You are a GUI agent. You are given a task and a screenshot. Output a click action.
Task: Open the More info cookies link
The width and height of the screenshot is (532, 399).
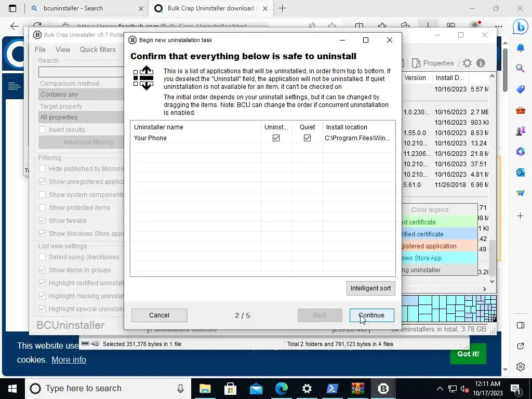click(x=69, y=360)
